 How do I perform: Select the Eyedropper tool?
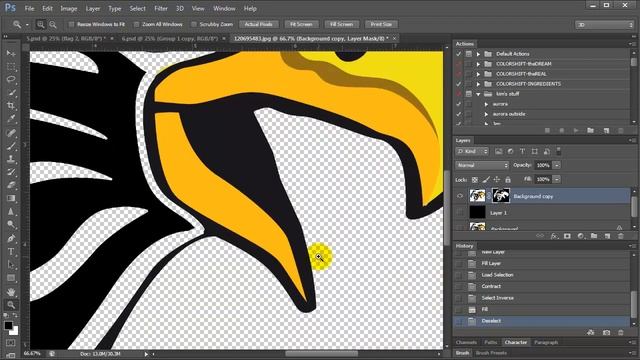[x=11, y=119]
